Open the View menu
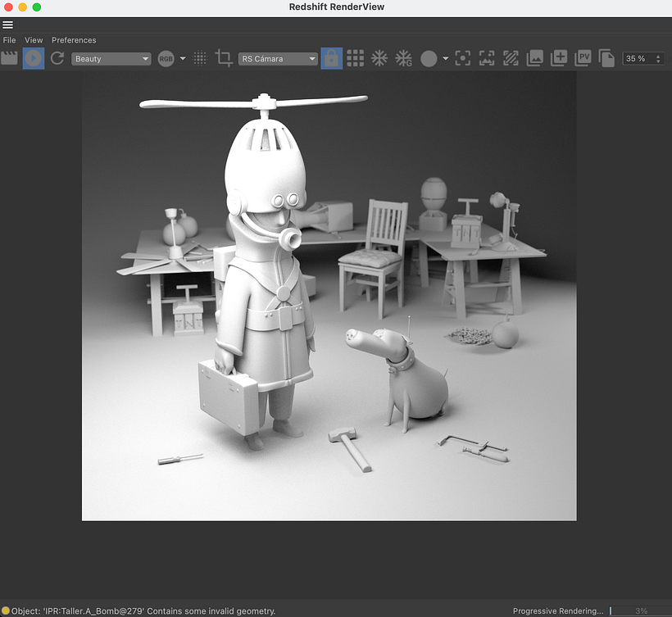 click(x=34, y=40)
